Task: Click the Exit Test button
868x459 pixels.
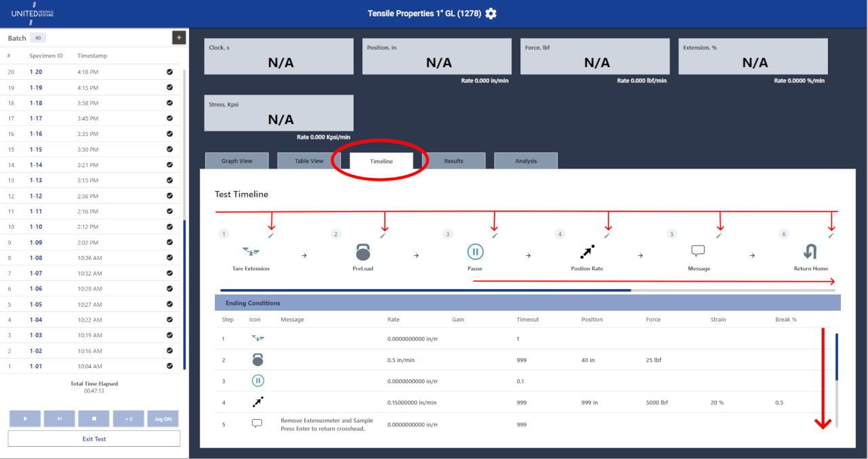Action: click(94, 439)
